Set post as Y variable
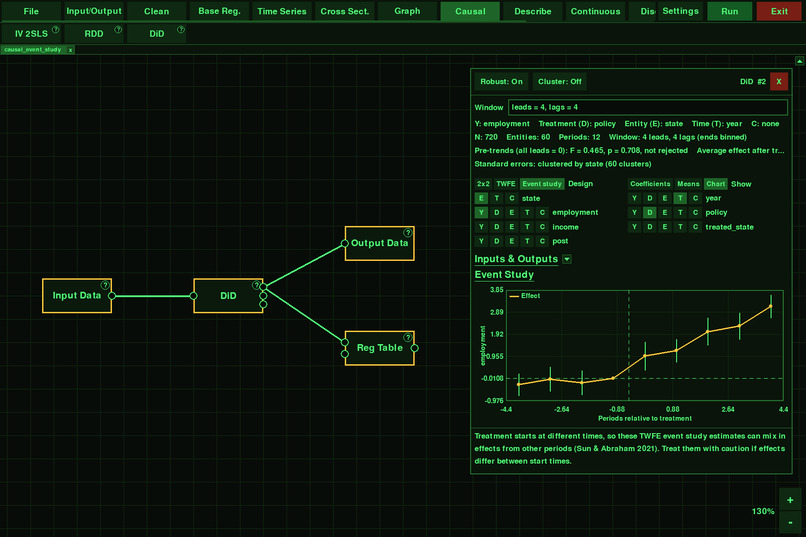This screenshot has width=806, height=537. [481, 241]
